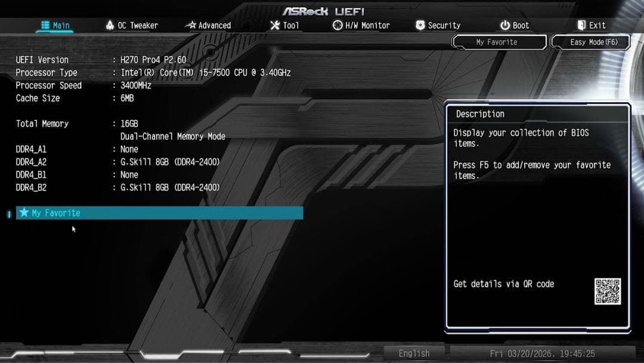
Task: Open the Boot tab
Action: point(515,25)
